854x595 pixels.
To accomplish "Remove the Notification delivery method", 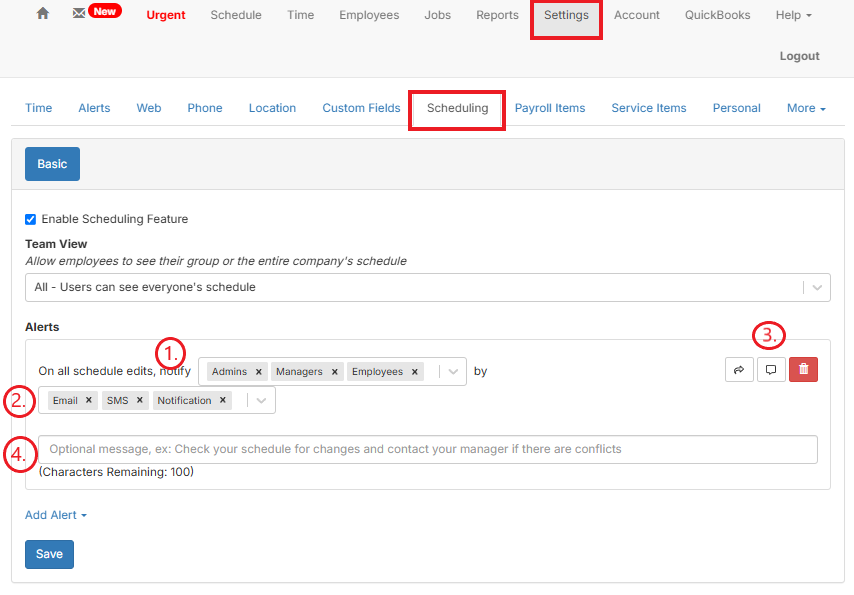I will click(x=222, y=399).
